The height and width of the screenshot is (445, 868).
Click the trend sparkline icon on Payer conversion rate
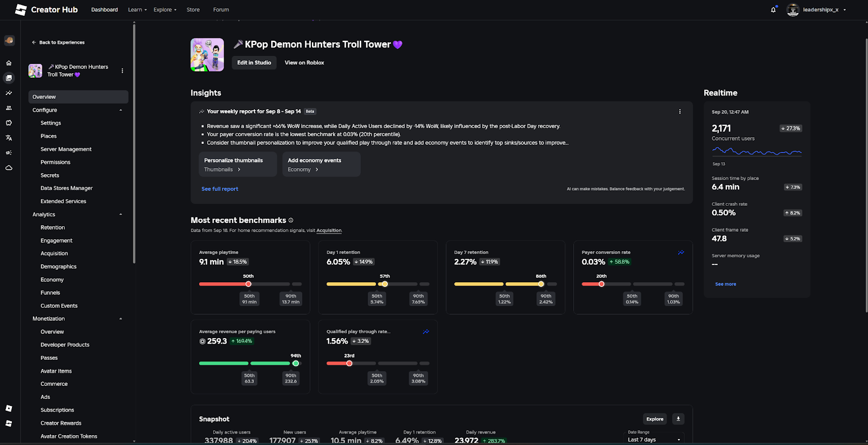tap(681, 252)
